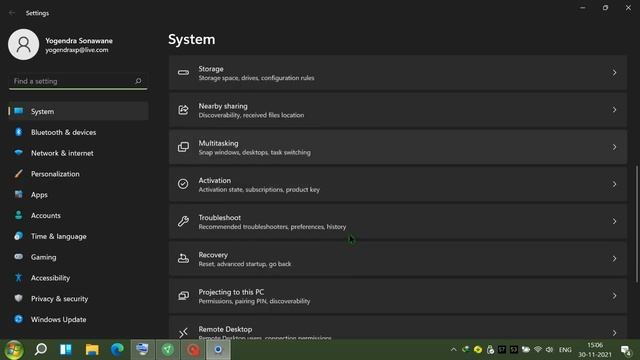
Task: Click the Recovery title text
Action: [213, 255]
